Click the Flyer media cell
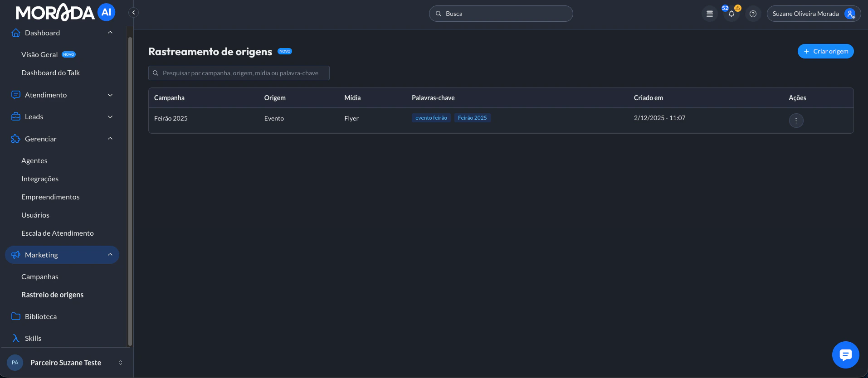868x378 pixels. tap(351, 118)
